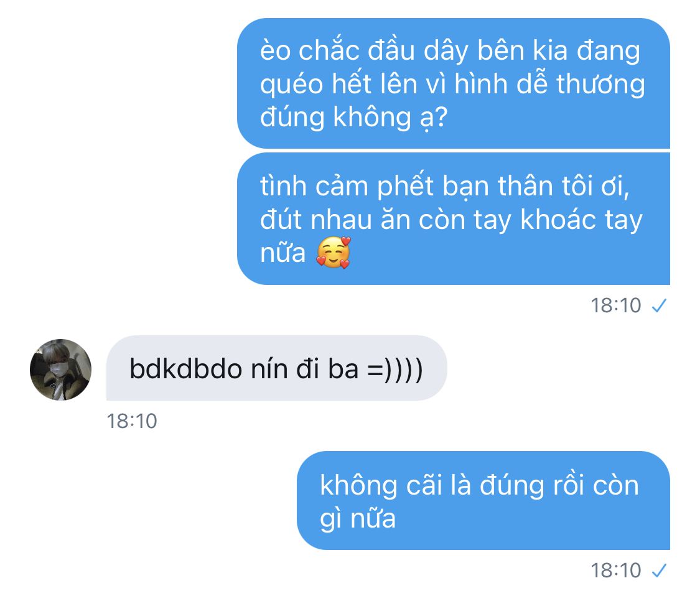Click the smiling face with hearts emoji
Screen dimensions: 700x596
point(334,253)
